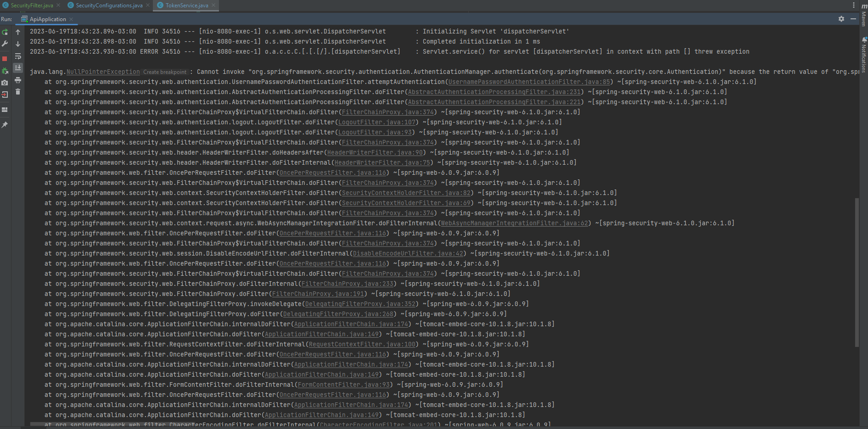This screenshot has height=429, width=868.
Task: Open the Notifications bell panel
Action: click(864, 54)
